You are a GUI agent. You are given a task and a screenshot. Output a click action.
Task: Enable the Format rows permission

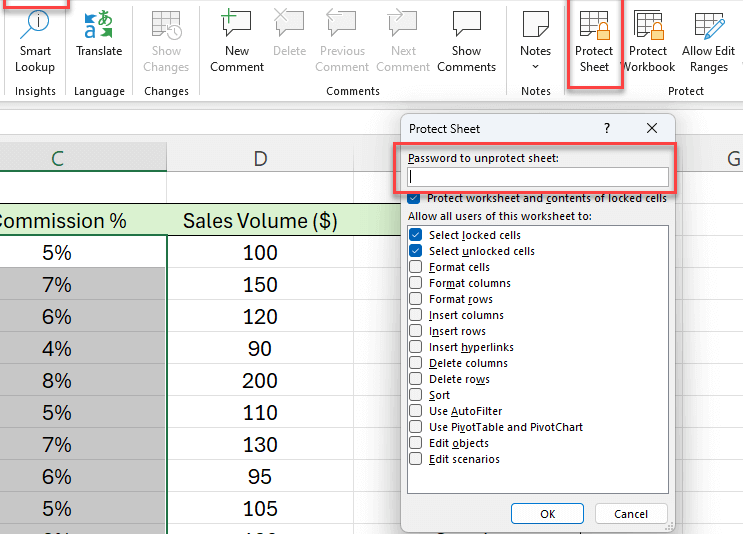point(416,299)
